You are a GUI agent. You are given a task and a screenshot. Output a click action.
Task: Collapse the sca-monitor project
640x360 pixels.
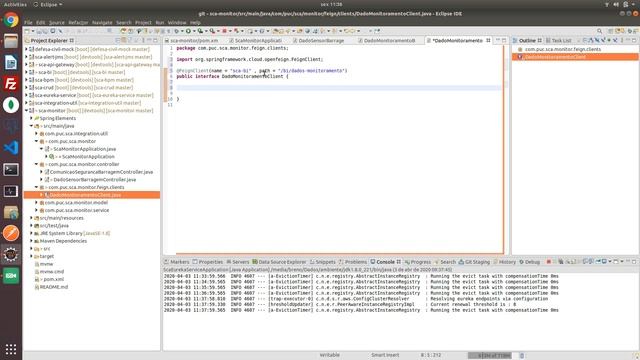click(x=27, y=111)
